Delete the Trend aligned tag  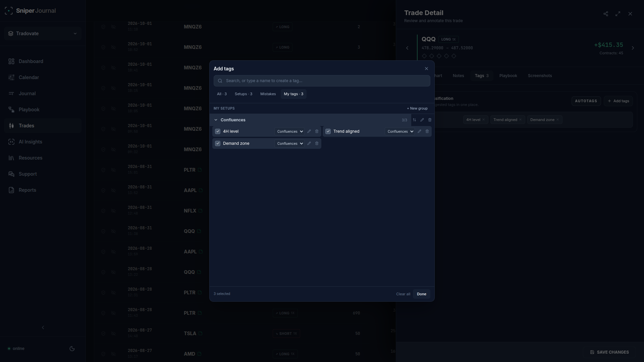[x=427, y=131]
